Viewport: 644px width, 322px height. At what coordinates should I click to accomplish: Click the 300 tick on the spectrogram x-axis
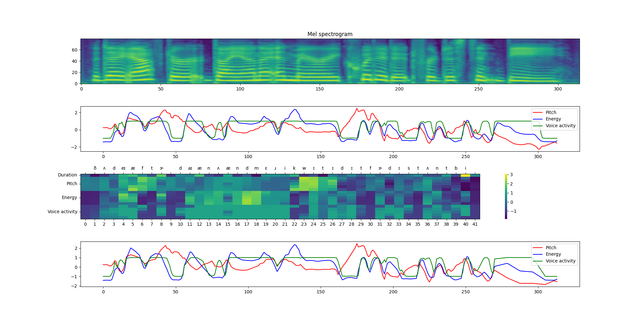558,89
